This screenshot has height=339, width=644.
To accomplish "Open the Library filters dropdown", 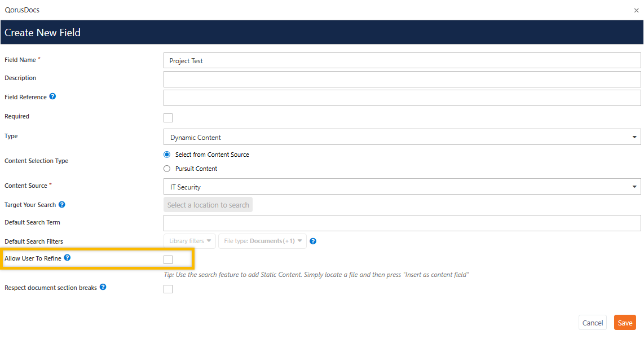I will tap(189, 241).
